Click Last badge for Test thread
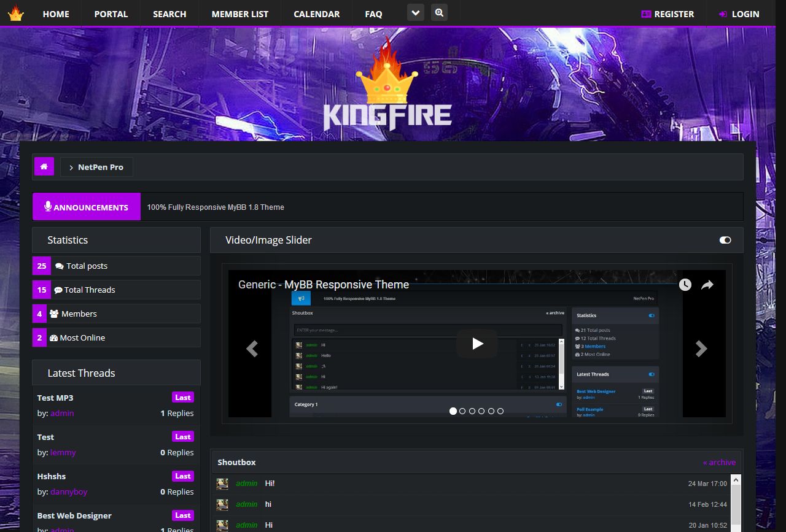Screen dimensions: 786x532 (183, 436)
